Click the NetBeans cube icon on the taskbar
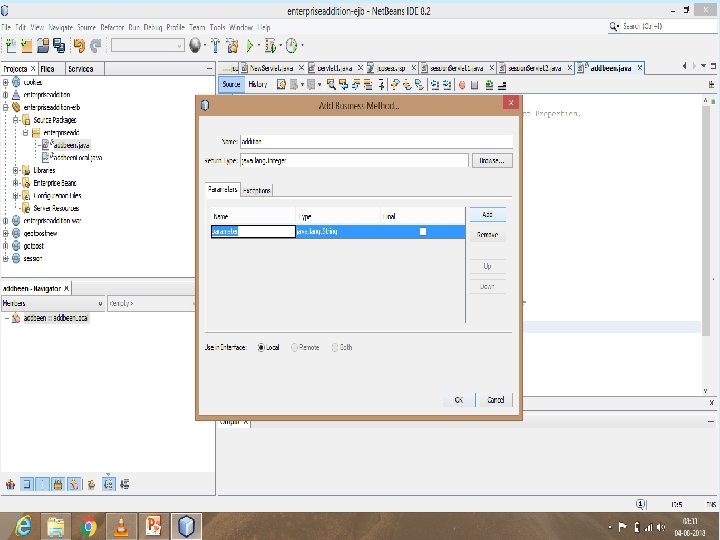The image size is (720, 540). point(186,526)
